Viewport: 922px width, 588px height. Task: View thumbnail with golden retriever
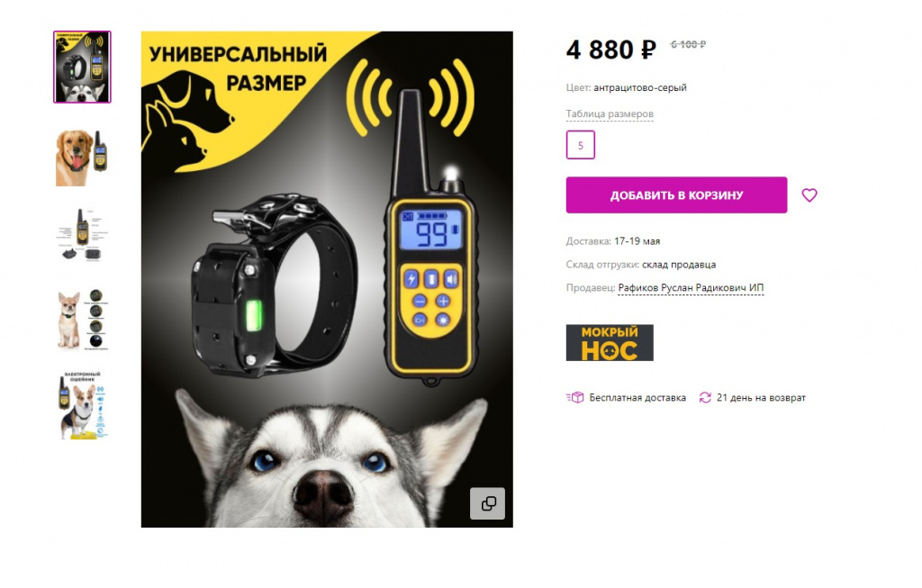[x=82, y=158]
